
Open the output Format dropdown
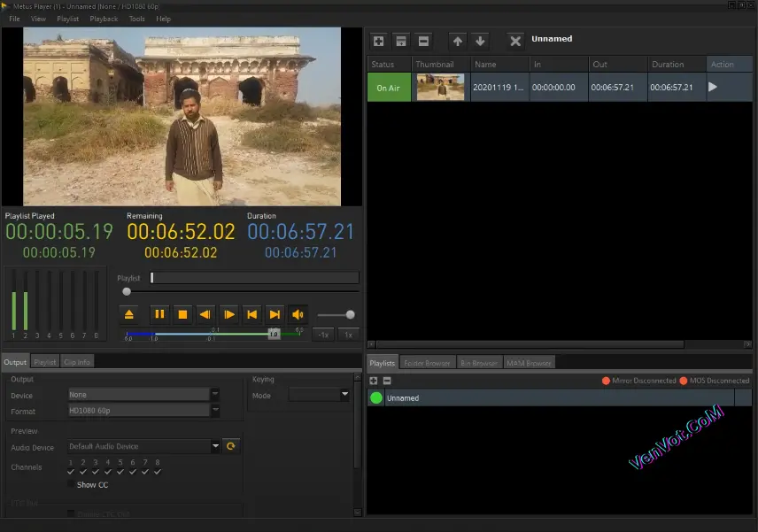click(215, 410)
